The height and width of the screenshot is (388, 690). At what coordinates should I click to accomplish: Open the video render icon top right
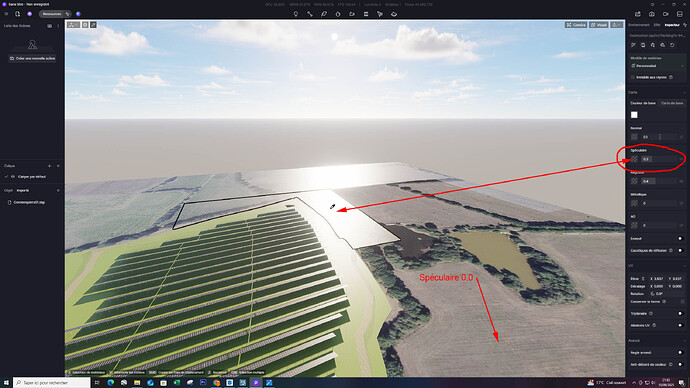coord(665,14)
